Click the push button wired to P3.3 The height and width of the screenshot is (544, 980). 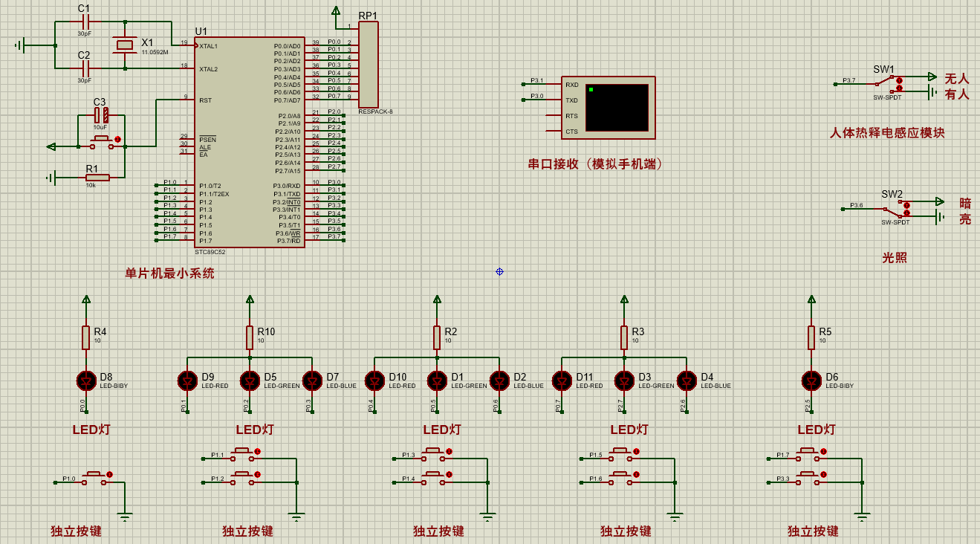(x=808, y=478)
